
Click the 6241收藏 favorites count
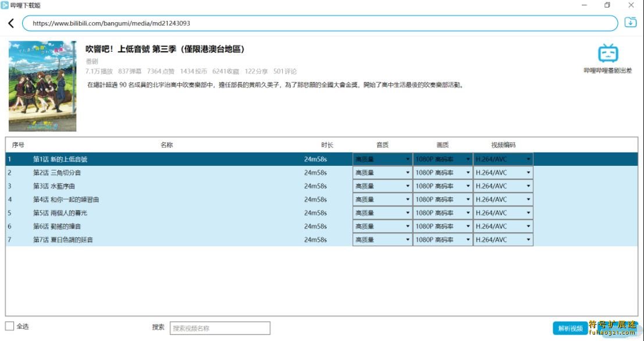tap(226, 72)
